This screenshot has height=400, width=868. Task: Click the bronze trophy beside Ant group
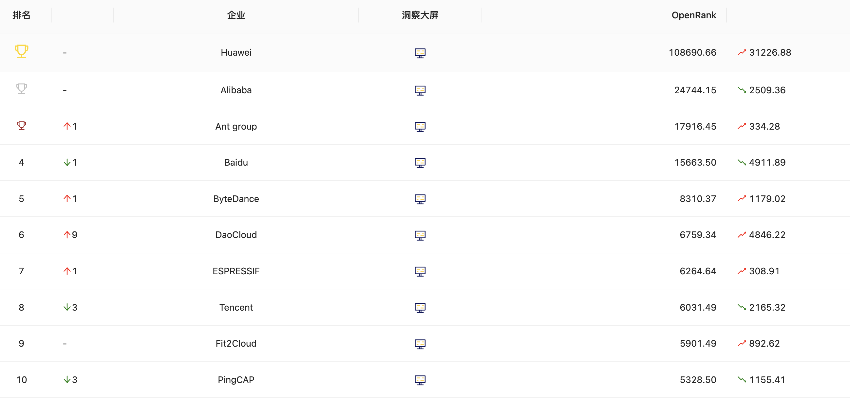[x=22, y=126]
